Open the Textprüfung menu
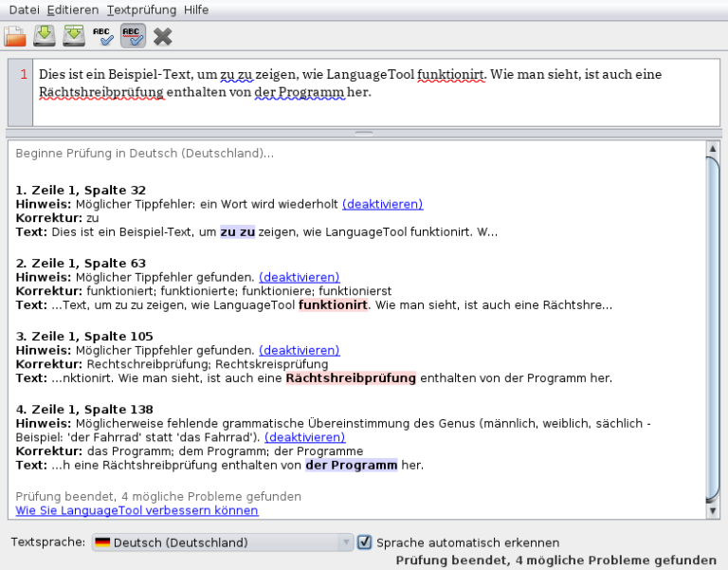 (141, 9)
